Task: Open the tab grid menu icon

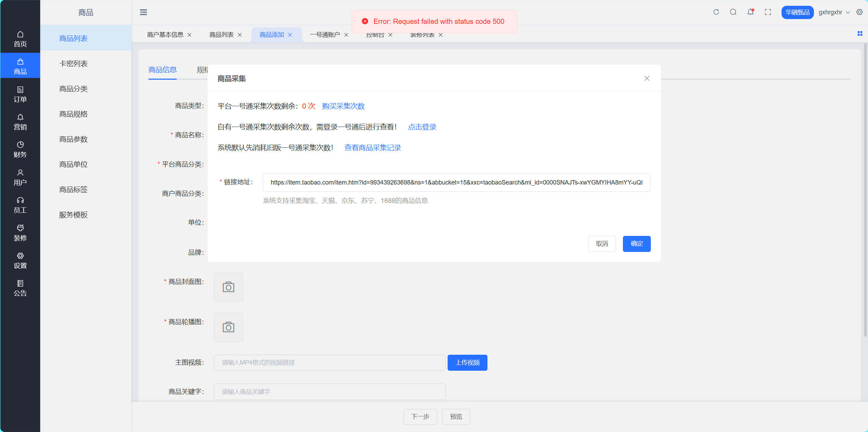Action: coord(859,33)
